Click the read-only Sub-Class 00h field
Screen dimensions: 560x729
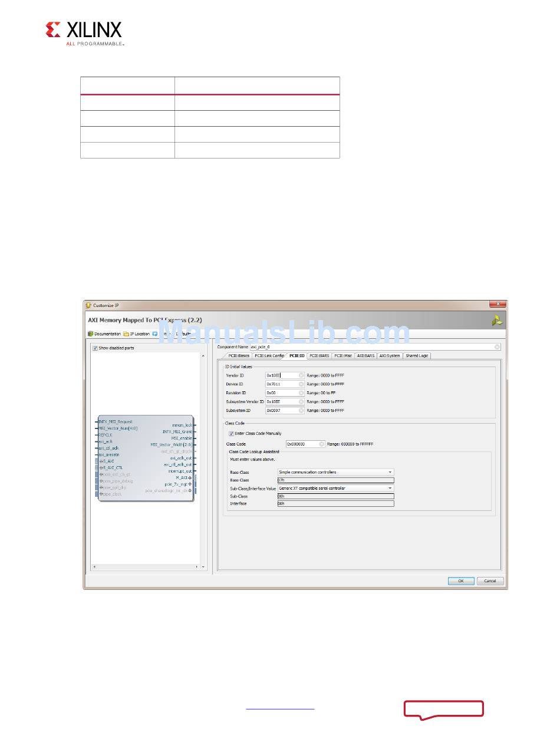pyautogui.click(x=336, y=496)
